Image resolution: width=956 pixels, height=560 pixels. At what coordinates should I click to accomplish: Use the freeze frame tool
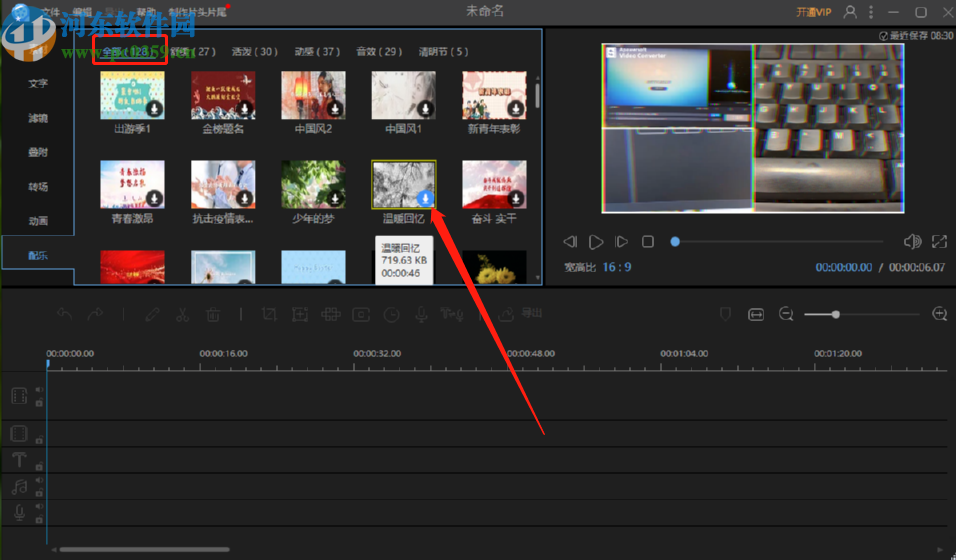click(361, 314)
